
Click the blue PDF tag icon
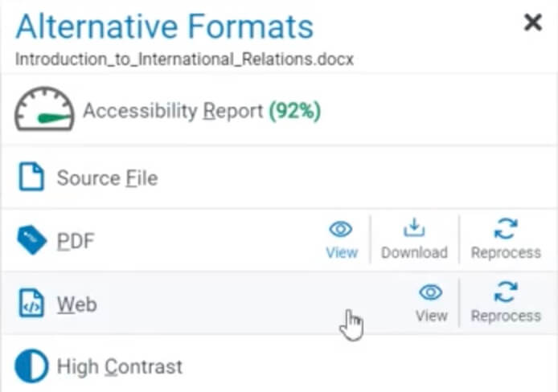click(31, 240)
